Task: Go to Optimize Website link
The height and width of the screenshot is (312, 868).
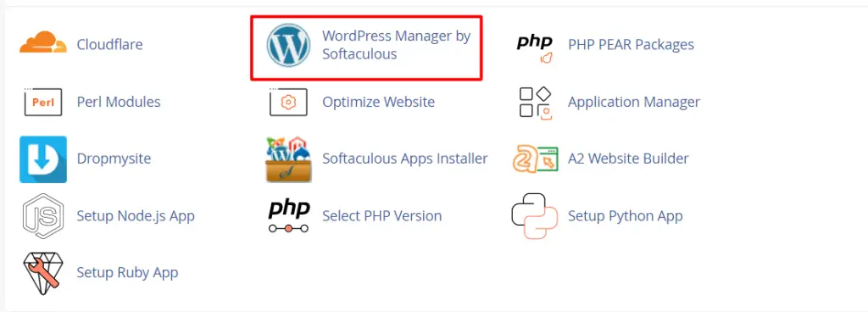Action: click(379, 102)
